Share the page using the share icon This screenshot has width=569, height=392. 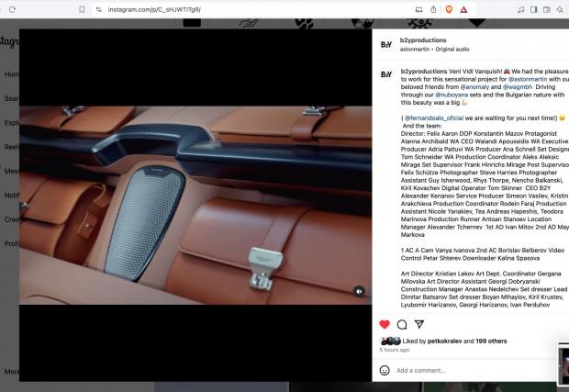(433, 10)
